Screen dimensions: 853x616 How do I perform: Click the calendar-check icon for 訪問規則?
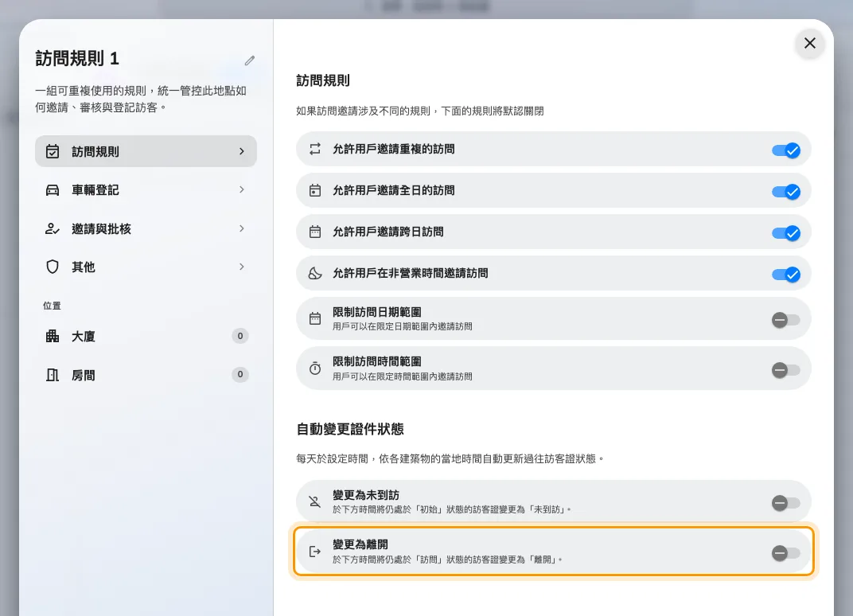[53, 151]
